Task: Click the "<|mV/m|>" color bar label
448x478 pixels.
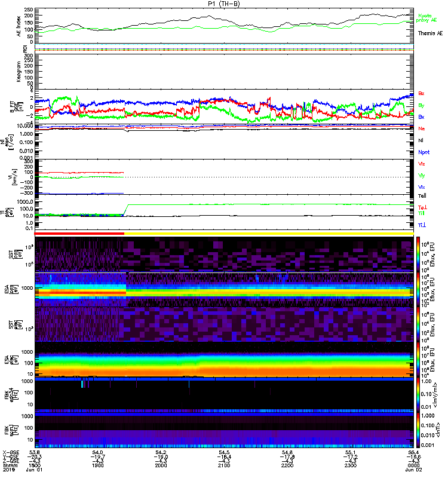Action: pos(436,395)
